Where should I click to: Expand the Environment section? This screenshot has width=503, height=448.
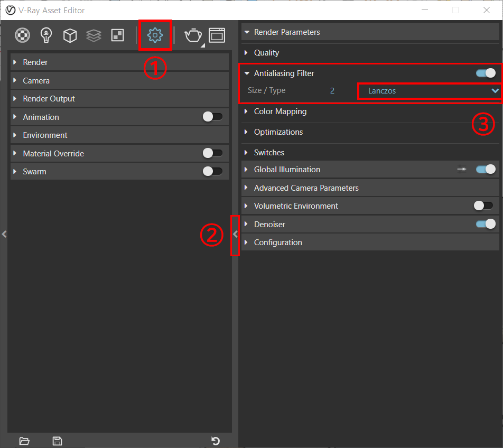pos(119,135)
